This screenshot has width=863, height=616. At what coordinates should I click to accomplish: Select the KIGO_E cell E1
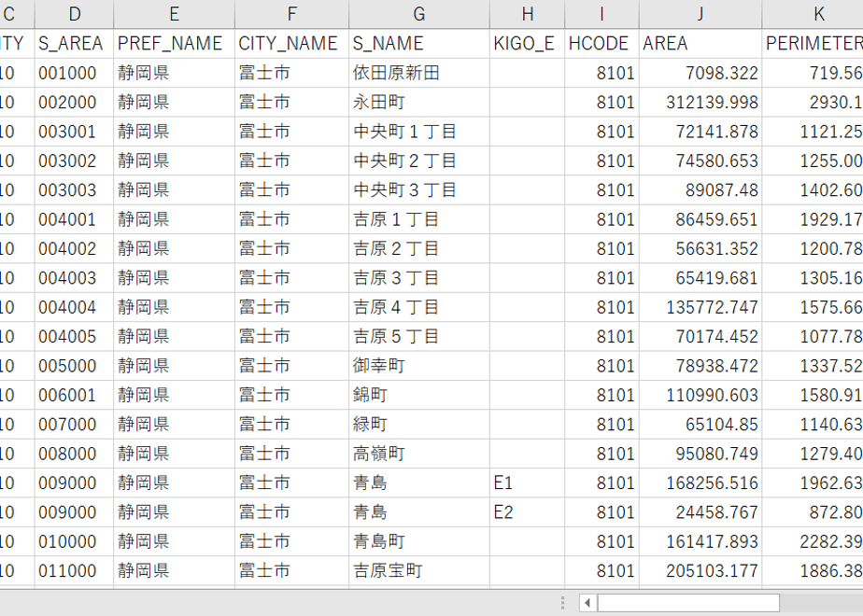pos(528,483)
